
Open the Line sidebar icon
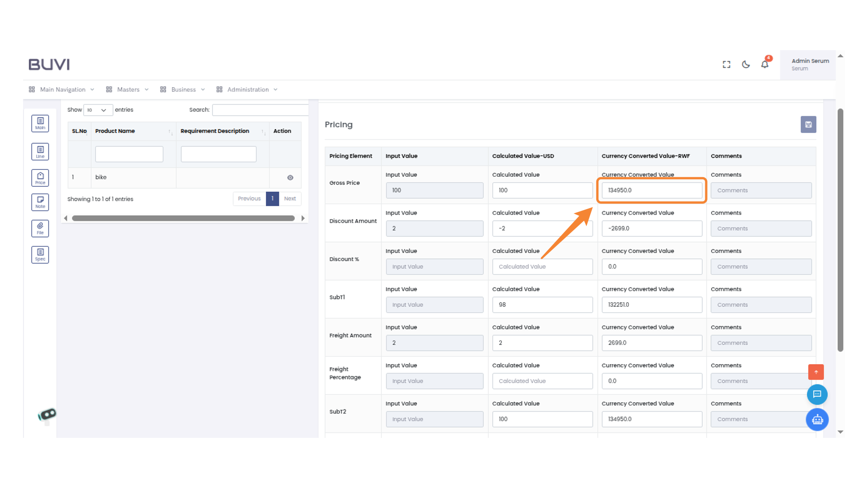tap(40, 152)
